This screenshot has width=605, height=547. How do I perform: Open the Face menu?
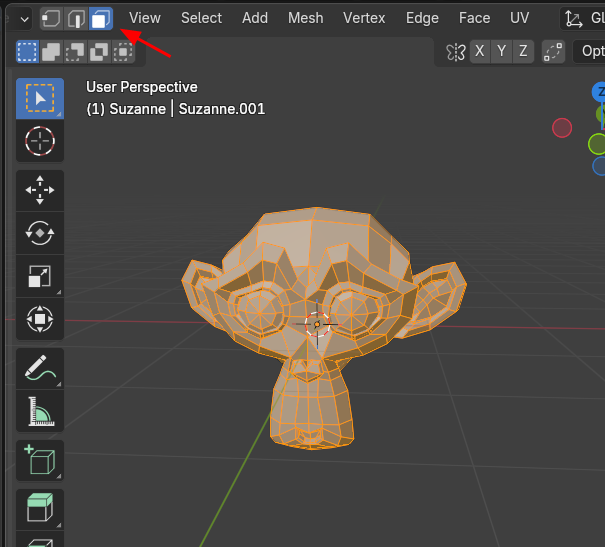click(x=474, y=18)
